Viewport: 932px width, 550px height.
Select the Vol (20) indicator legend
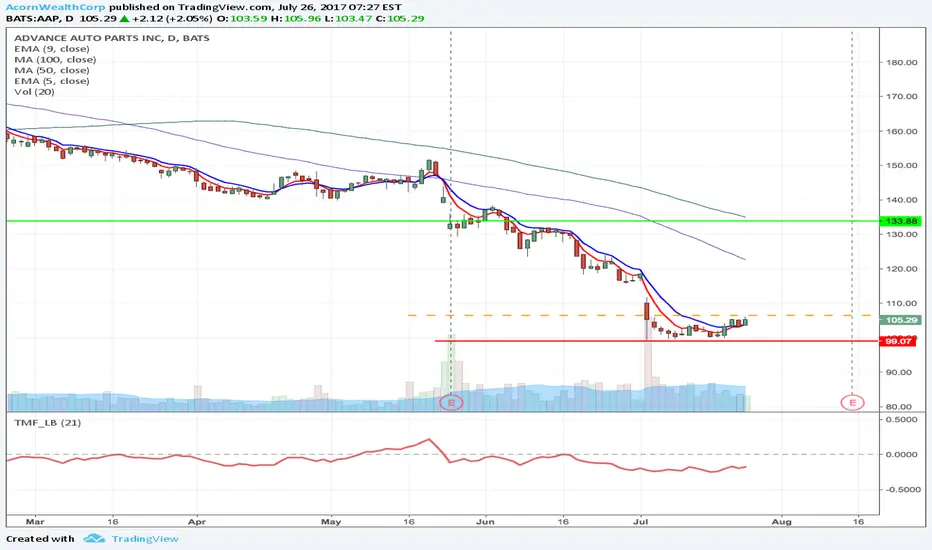point(34,92)
